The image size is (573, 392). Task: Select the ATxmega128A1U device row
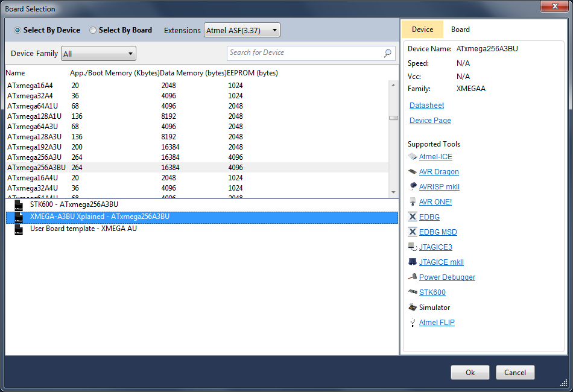point(197,116)
